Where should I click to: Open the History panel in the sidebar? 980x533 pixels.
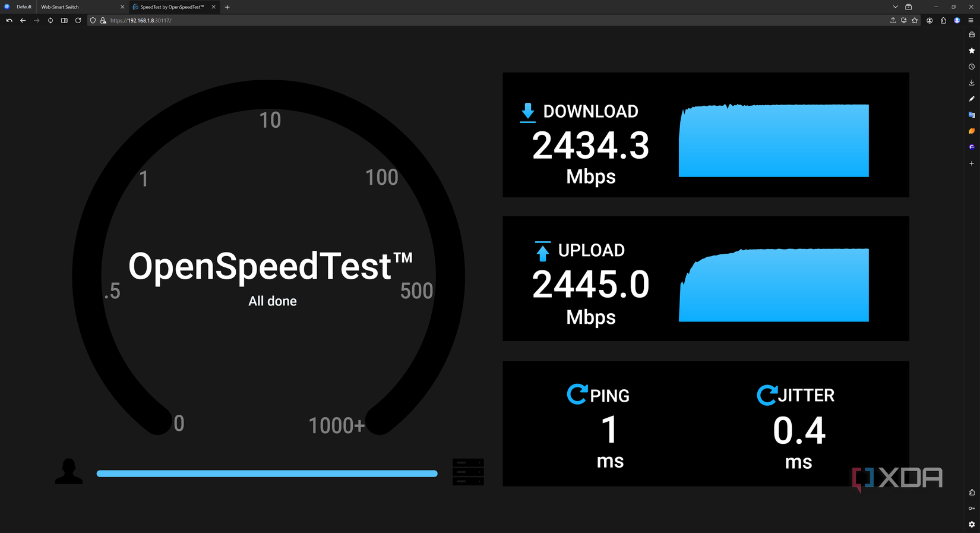point(972,67)
